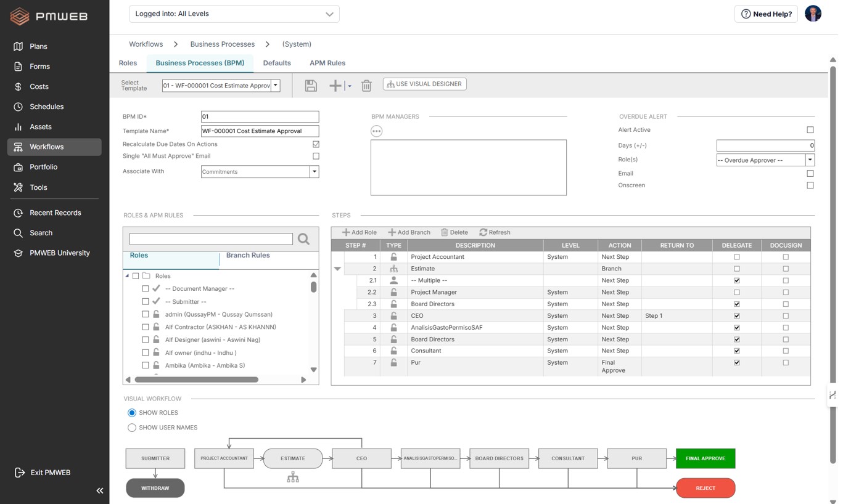Toggle DocuSign checkbox for Pur row
The image size is (843, 504).
[x=786, y=362]
